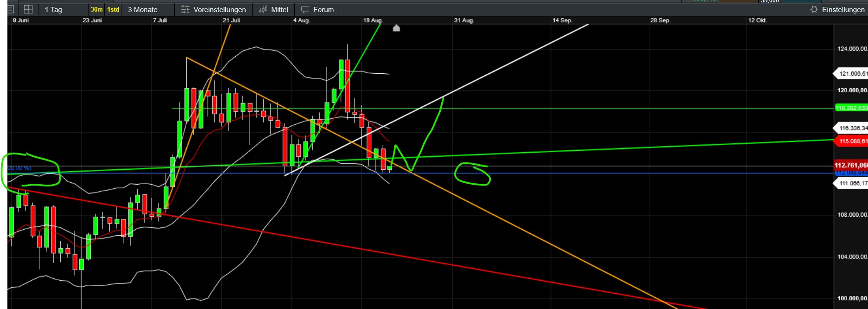Open the list menu icon in the toolbar
This screenshot has width=868, height=309.
click(x=11, y=9)
